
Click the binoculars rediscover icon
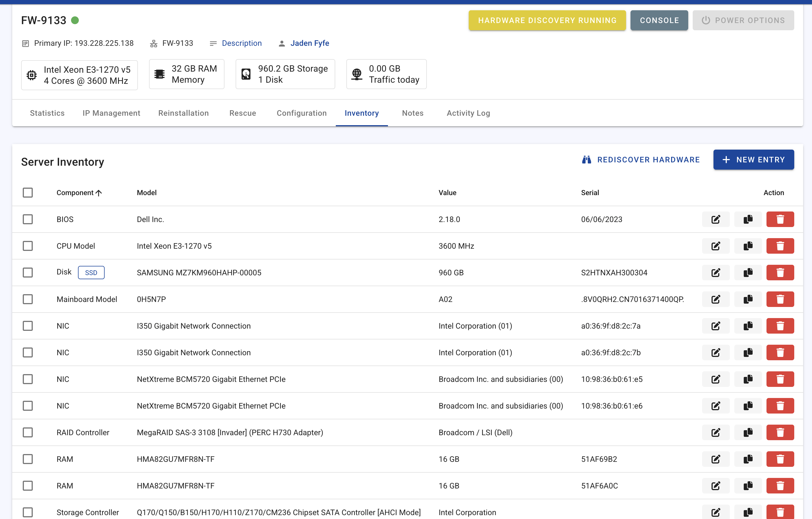[x=586, y=160]
